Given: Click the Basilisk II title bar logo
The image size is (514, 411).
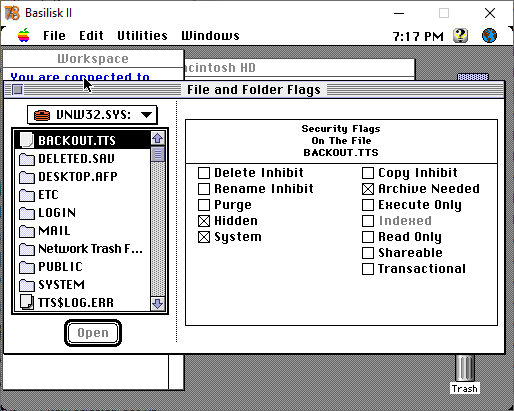Looking at the screenshot, I should [x=12, y=13].
